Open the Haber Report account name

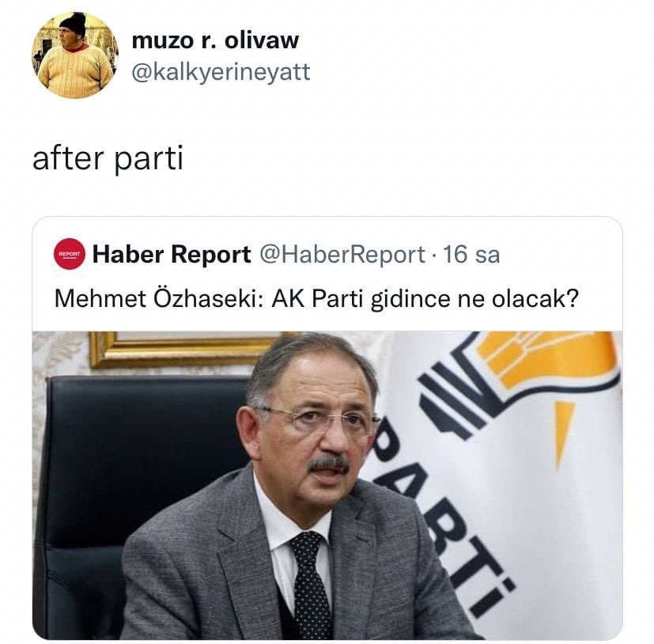(172, 254)
